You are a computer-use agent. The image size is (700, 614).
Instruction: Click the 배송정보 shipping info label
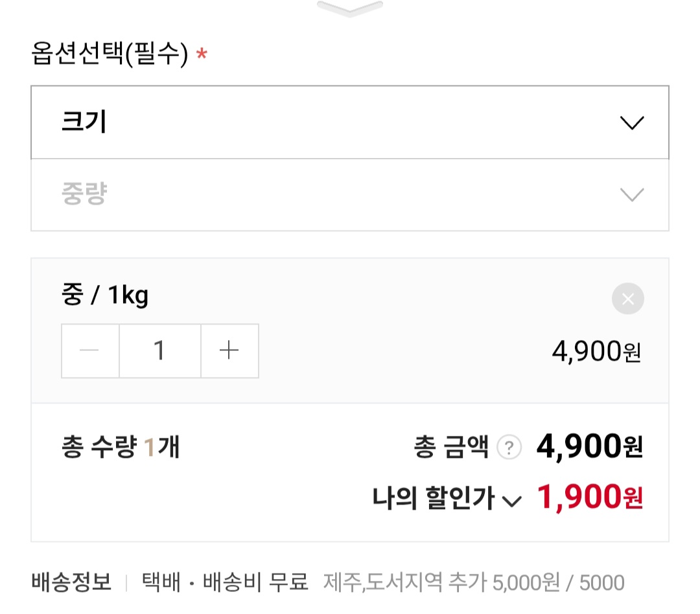click(71, 582)
